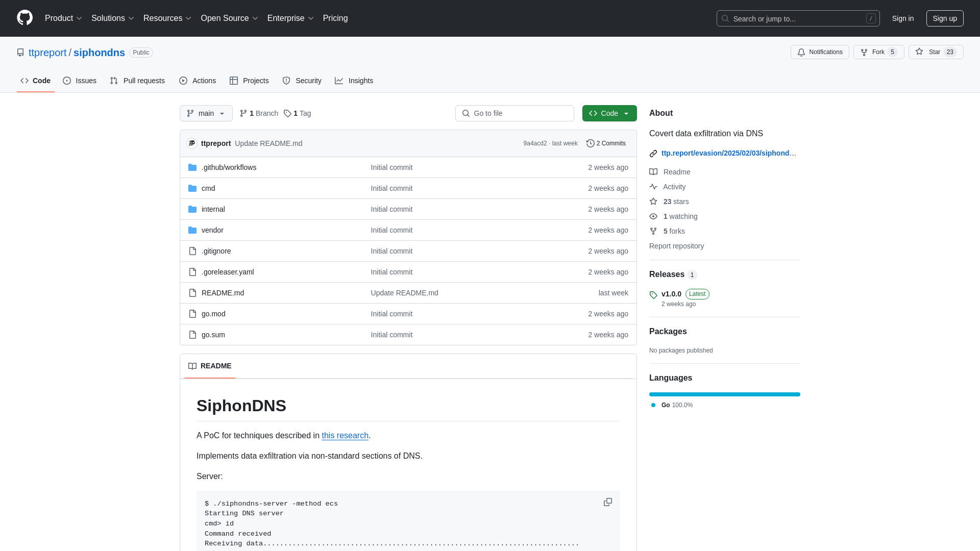This screenshot has width=980, height=551.
Task: Click the this research hyperlink
Action: 345,435
